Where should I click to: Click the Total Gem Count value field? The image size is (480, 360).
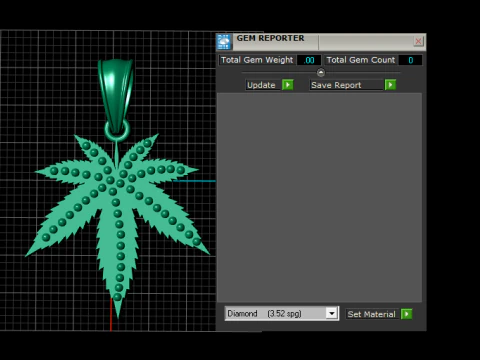[x=410, y=60]
